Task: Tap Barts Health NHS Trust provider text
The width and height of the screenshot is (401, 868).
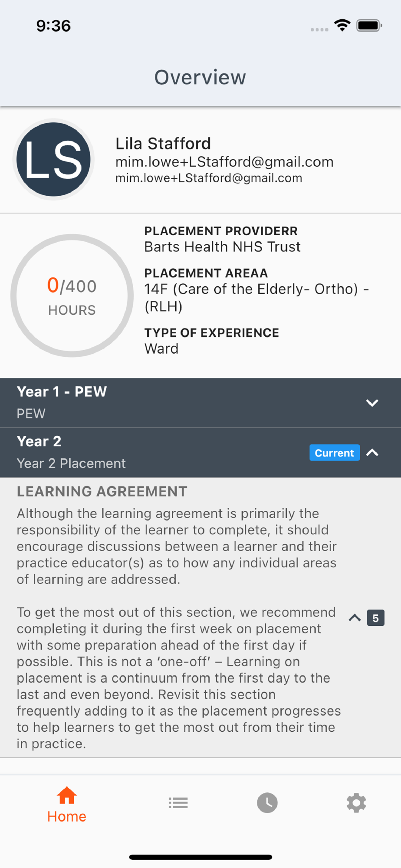Action: point(222,247)
